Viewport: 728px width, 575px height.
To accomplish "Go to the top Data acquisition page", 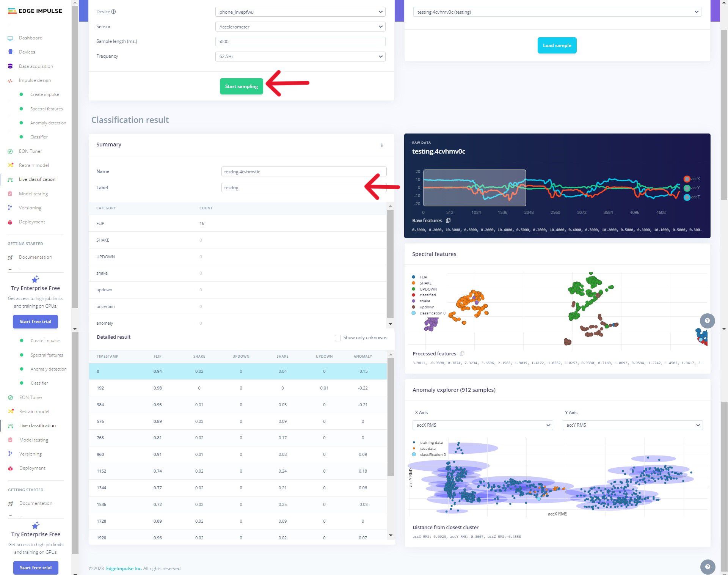I will [36, 66].
